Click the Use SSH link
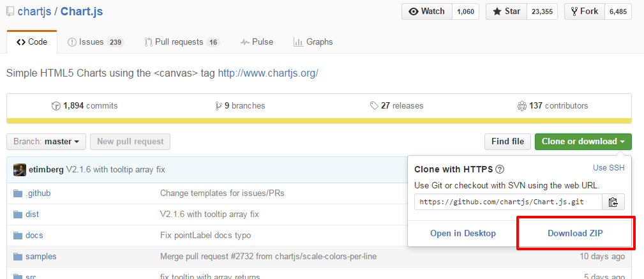Screen dimensions: 644x279 pyautogui.click(x=608, y=168)
